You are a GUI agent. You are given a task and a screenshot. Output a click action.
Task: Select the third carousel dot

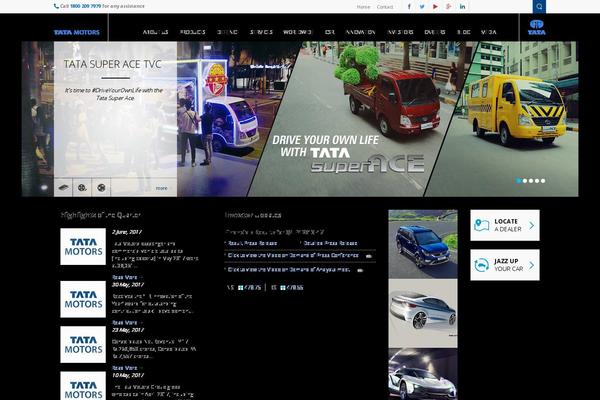pos(531,181)
